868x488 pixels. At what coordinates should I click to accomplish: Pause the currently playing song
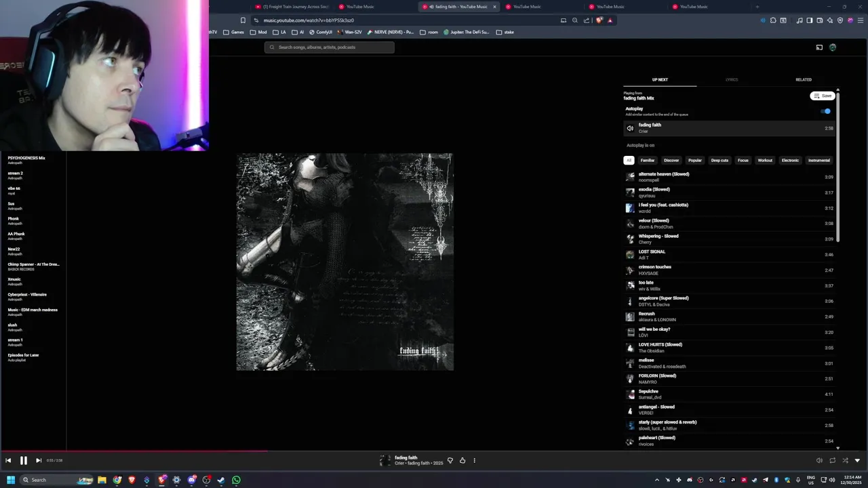coord(23,460)
